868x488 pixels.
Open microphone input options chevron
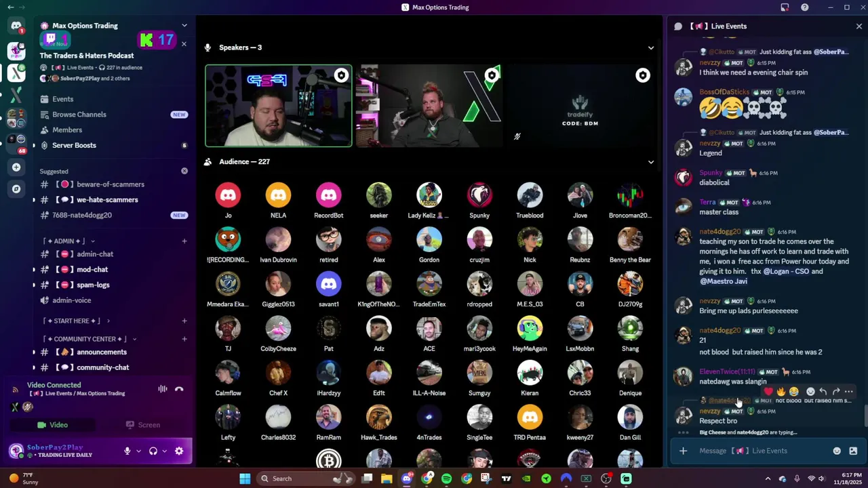(x=138, y=451)
